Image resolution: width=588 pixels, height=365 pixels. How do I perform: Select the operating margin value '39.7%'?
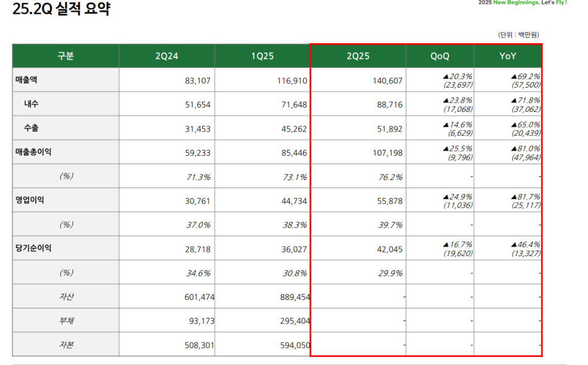(390, 225)
